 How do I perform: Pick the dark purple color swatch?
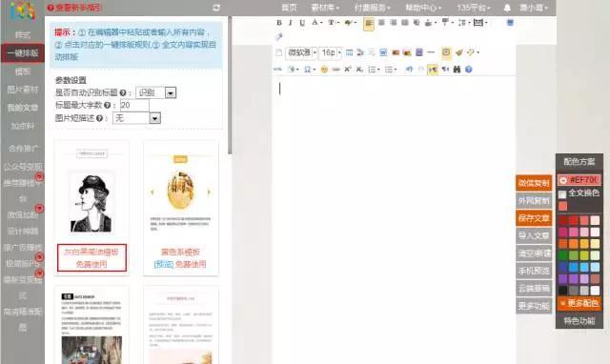click(562, 279)
